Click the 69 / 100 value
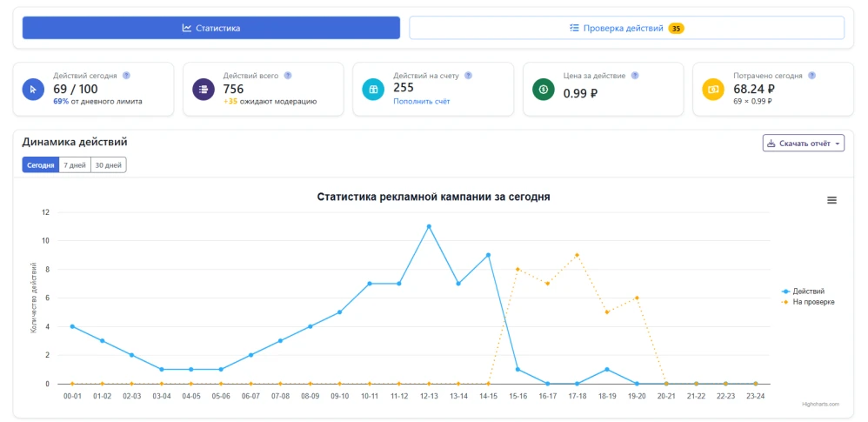 pos(76,89)
